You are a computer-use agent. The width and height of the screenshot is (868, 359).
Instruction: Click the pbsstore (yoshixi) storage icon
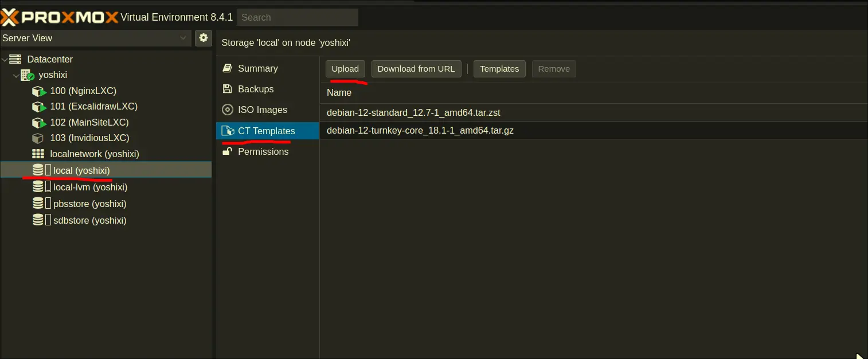(38, 204)
